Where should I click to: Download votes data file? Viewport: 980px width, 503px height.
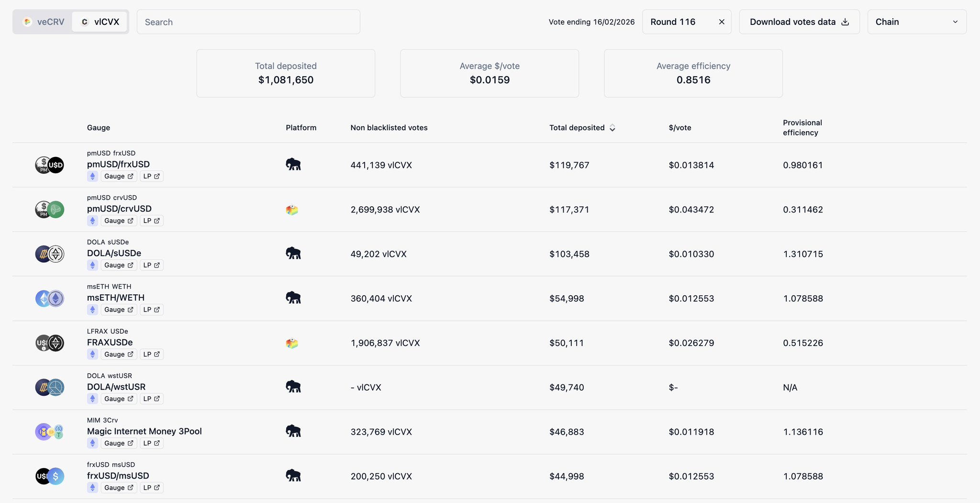click(x=799, y=22)
